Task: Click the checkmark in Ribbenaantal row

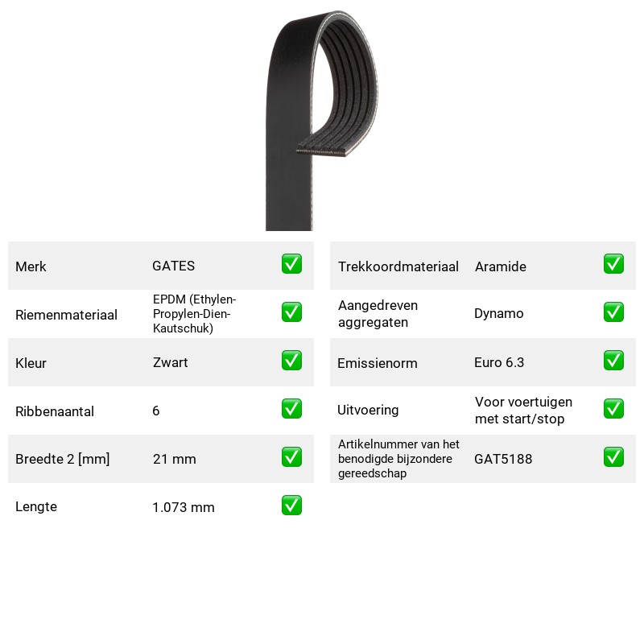Action: pos(291,409)
